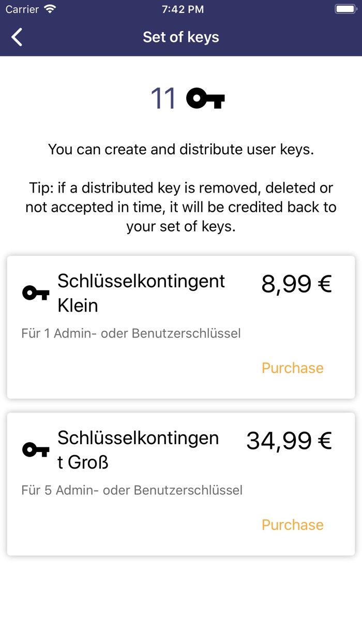
Task: Tap the Carrier label in status bar
Action: 22,9
